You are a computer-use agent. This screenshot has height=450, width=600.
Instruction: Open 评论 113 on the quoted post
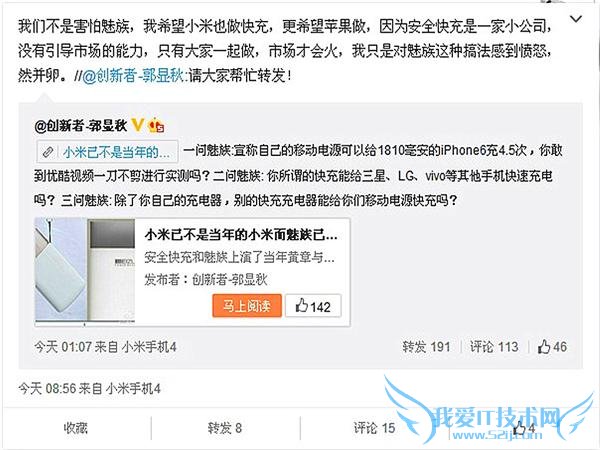(x=494, y=347)
